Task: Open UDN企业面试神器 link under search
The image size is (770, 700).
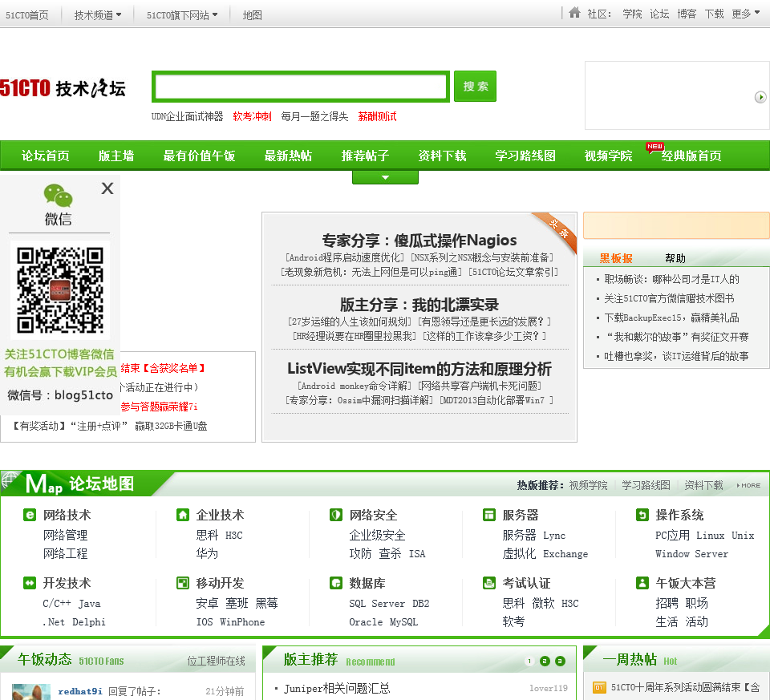Action: point(187,116)
